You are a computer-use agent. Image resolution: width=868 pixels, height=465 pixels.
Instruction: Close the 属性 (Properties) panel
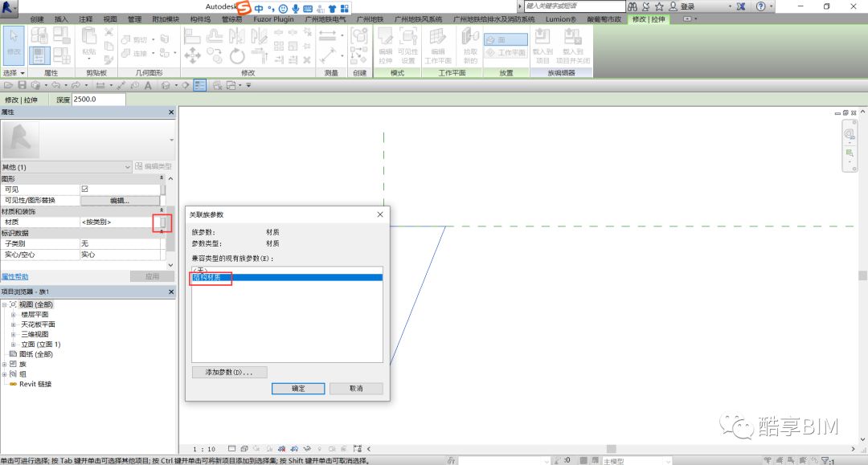[171, 112]
